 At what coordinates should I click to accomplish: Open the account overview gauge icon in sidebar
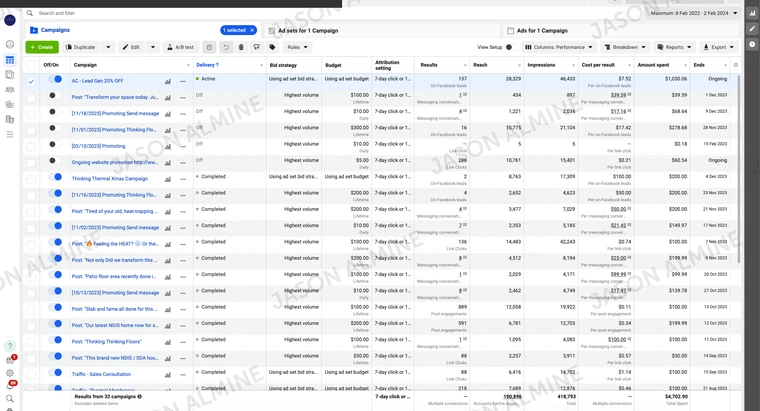tap(10, 44)
